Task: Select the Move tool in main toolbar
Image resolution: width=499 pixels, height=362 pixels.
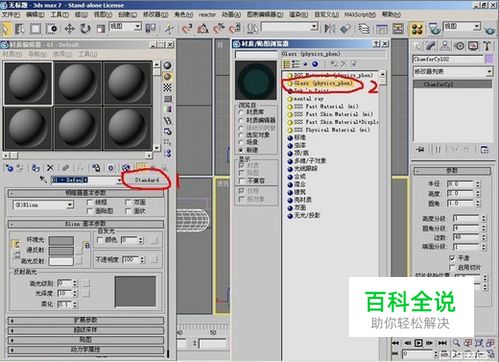Action: pyautogui.click(x=69, y=29)
